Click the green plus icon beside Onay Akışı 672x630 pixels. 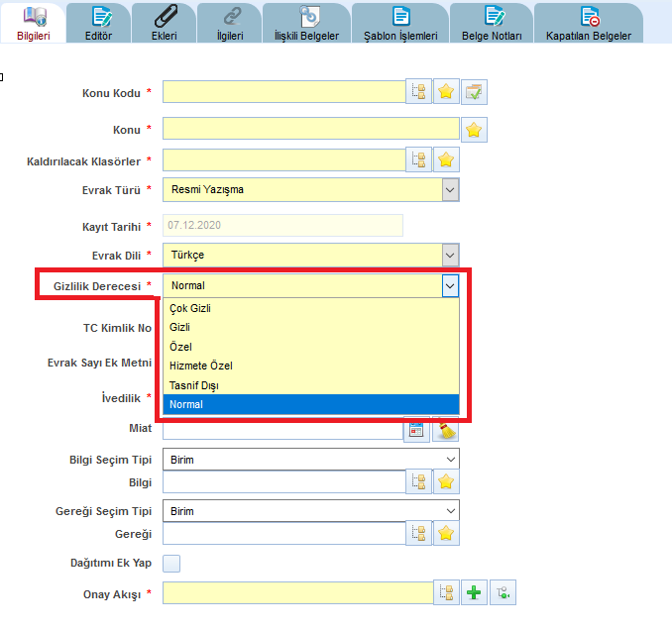pos(475,593)
